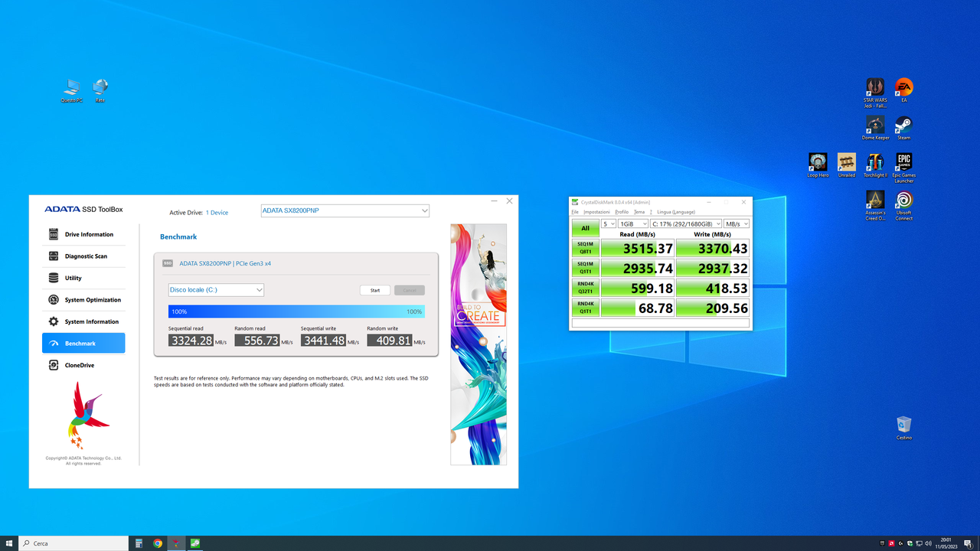The image size is (980, 551).
Task: Click the 1 Device active drive link
Action: click(x=217, y=212)
